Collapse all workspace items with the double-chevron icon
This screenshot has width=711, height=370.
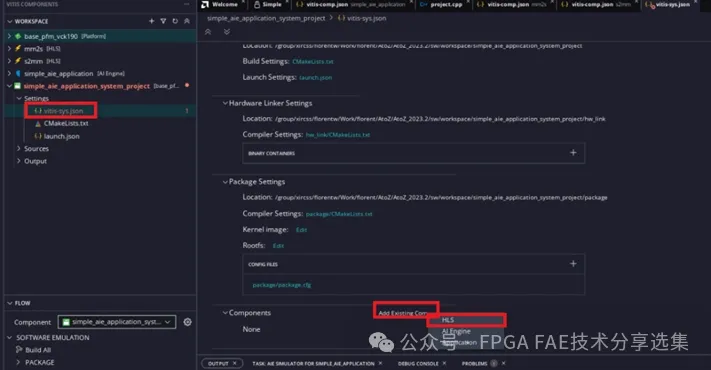187,21
